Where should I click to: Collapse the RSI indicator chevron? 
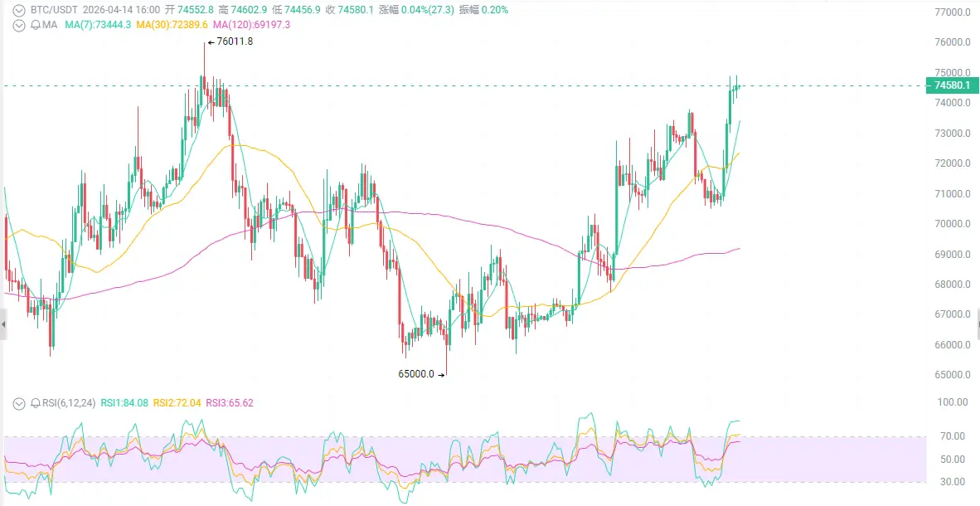coord(19,403)
